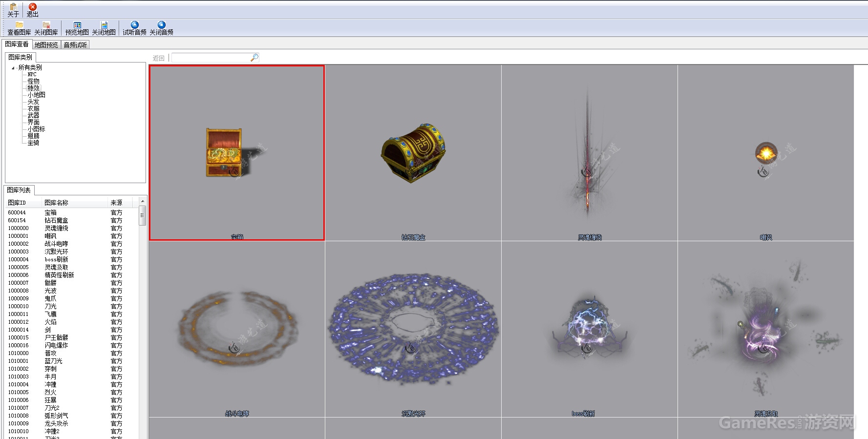Image resolution: width=868 pixels, height=439 pixels.
Task: Select 翅膀 category in tree
Action: click(x=33, y=136)
